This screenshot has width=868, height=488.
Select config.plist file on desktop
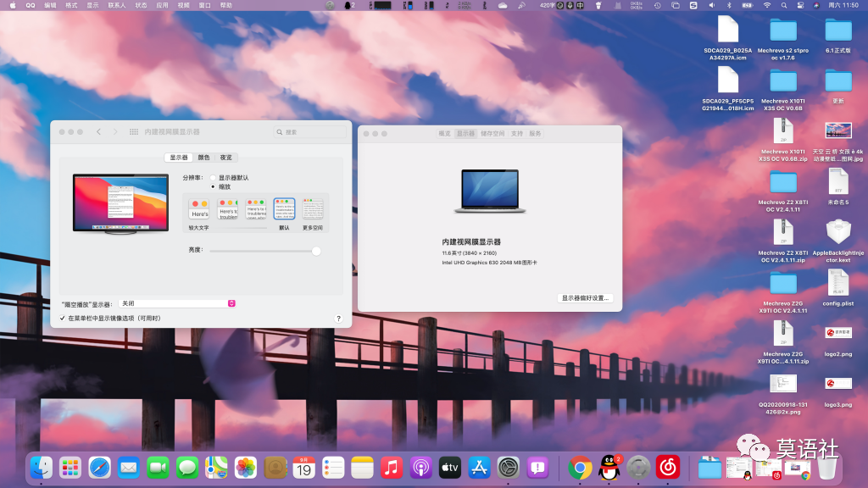click(838, 288)
